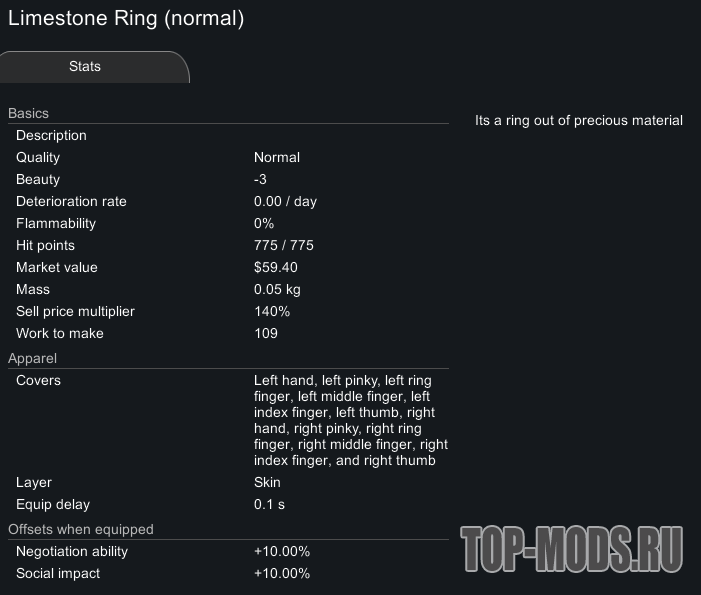Image resolution: width=701 pixels, height=595 pixels.
Task: Click the TOP-MODS.RU watermark link
Action: coord(572,548)
